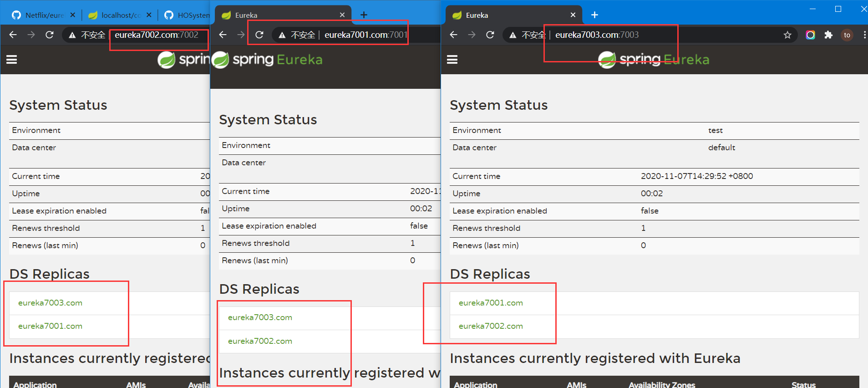Click the not-secure warning in eureka7002 window
The width and height of the screenshot is (868, 388).
(86, 35)
